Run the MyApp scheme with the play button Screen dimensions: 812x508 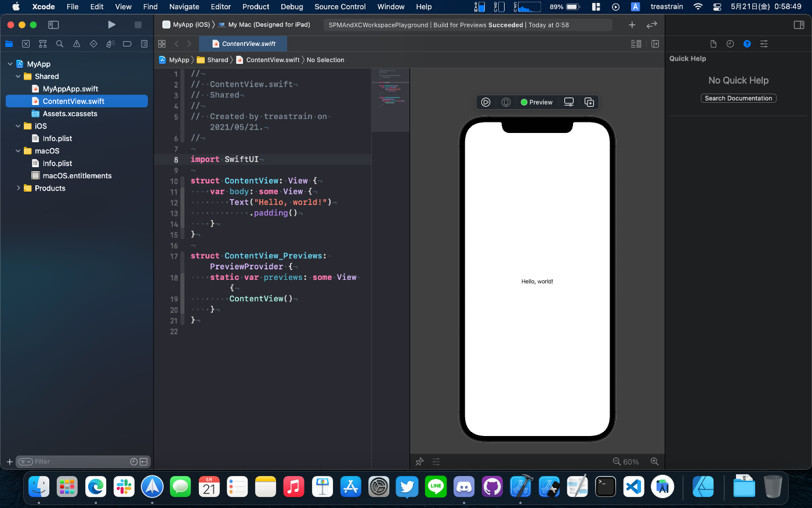tap(111, 24)
